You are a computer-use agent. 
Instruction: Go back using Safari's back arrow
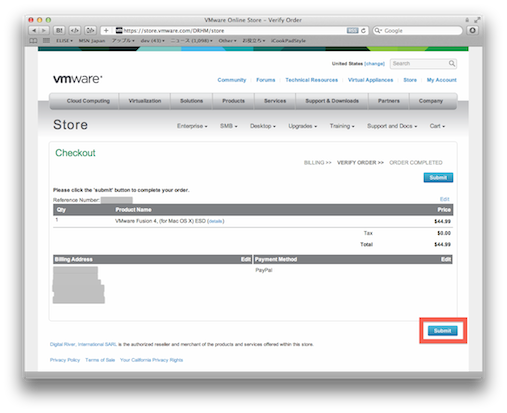[x=34, y=30]
